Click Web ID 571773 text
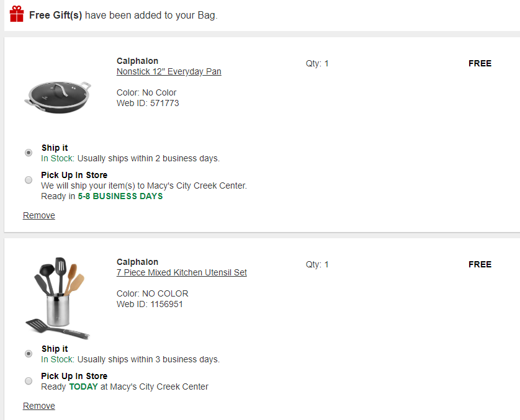This screenshot has width=520, height=420. (x=148, y=103)
